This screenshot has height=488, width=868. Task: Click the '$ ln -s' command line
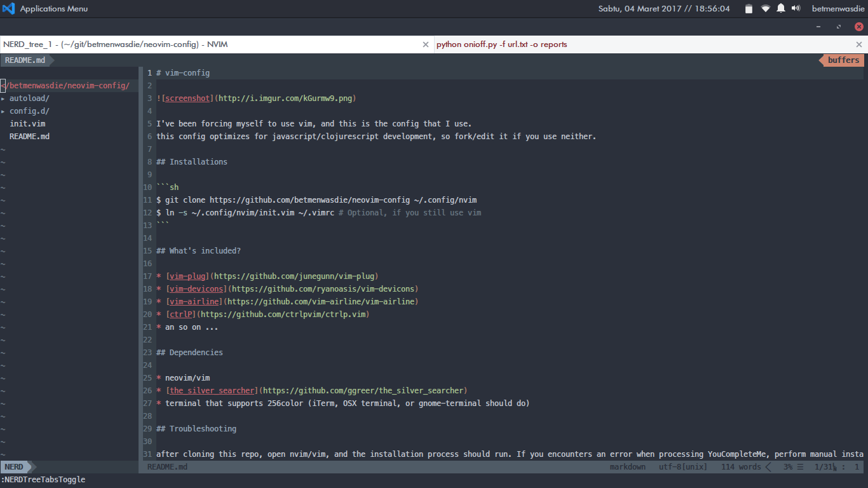319,213
